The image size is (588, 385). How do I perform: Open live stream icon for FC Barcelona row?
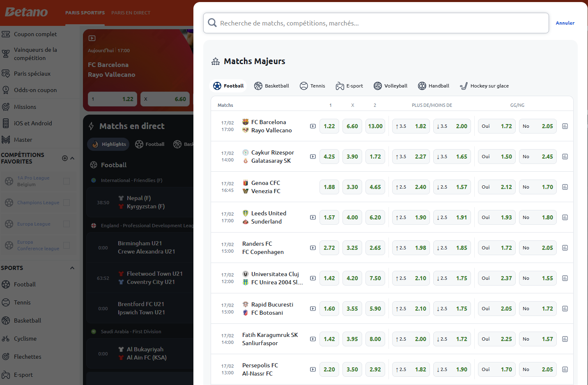[313, 126]
